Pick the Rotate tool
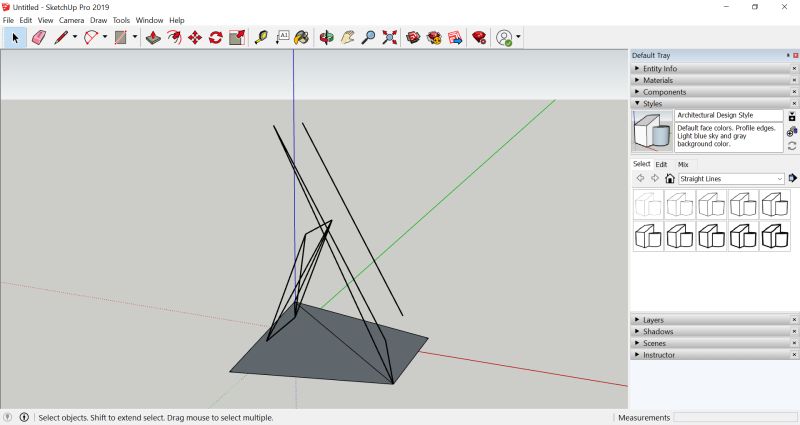Screen dimensions: 800x425 pos(216,38)
